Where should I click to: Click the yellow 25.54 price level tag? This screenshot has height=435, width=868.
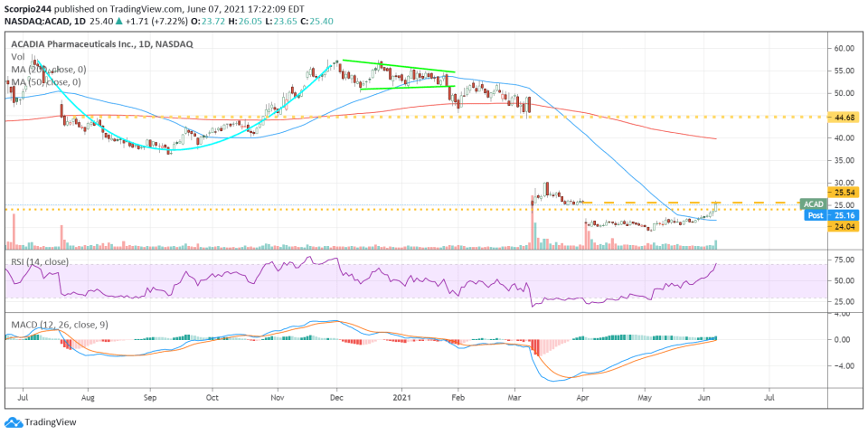click(x=842, y=193)
